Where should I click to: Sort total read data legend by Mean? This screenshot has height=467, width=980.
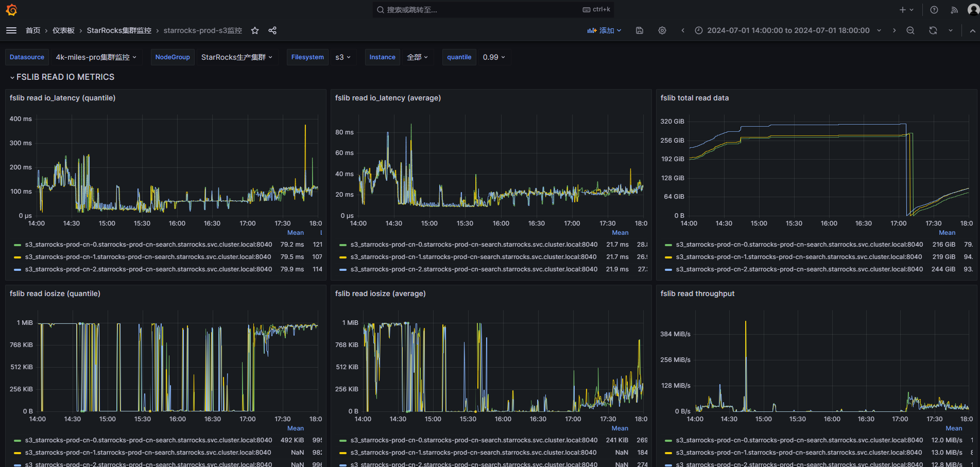947,233
